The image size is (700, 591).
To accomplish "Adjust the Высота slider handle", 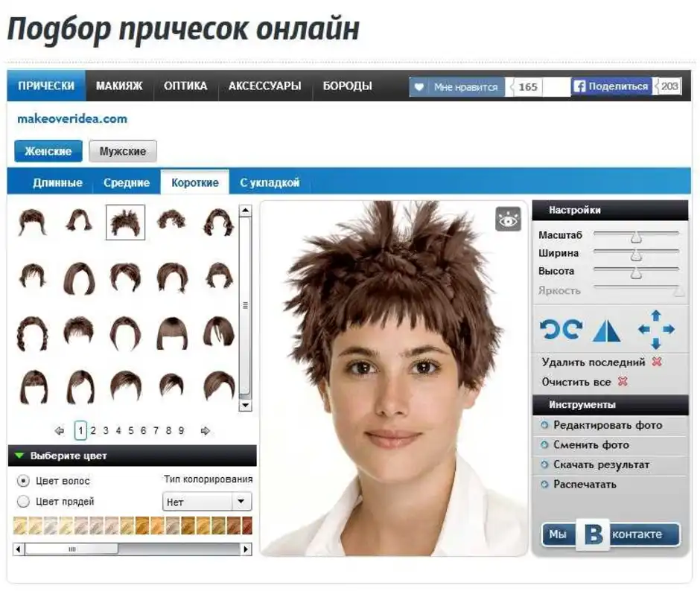I will click(636, 272).
